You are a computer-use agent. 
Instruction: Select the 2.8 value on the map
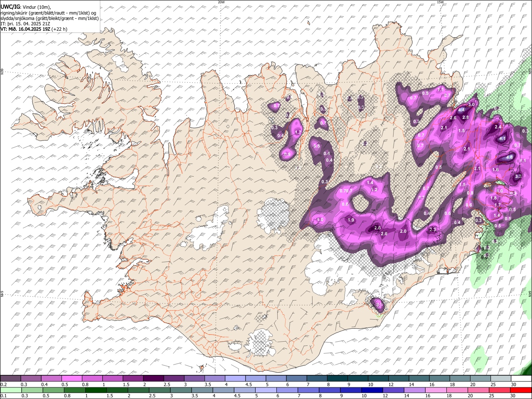pyautogui.click(x=465, y=118)
